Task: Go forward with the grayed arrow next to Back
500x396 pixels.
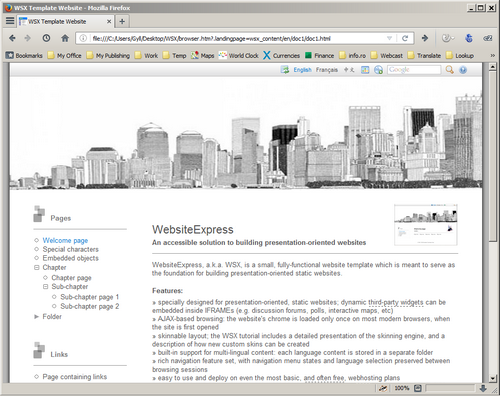Action: (28, 38)
